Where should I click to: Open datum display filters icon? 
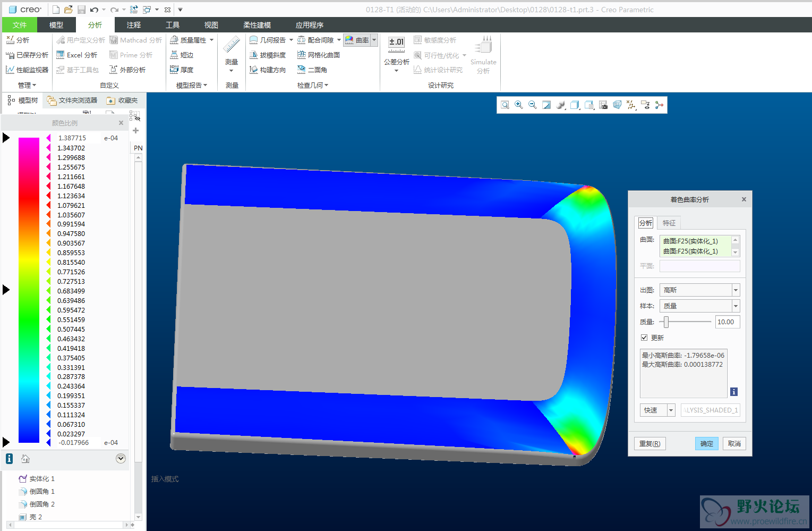click(x=631, y=105)
